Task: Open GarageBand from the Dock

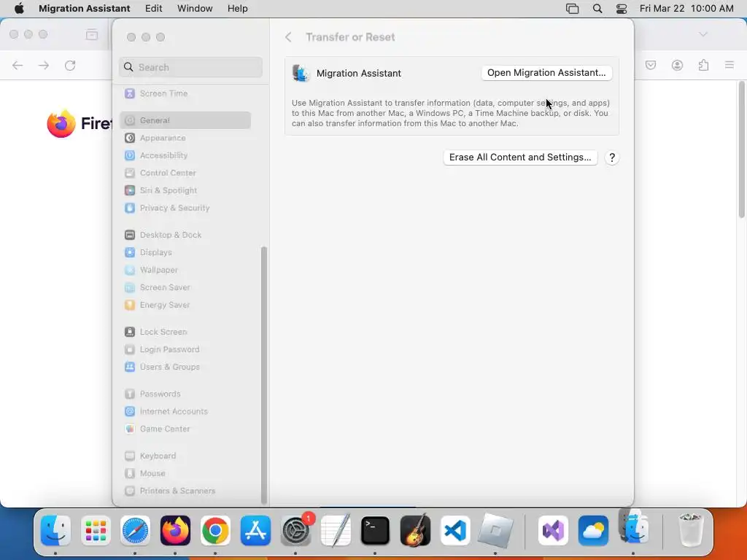Action: 415,531
